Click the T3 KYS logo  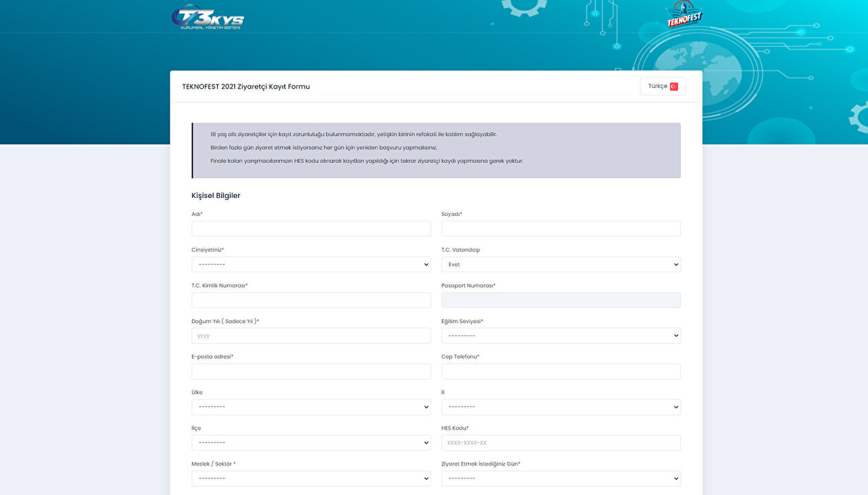(x=208, y=19)
